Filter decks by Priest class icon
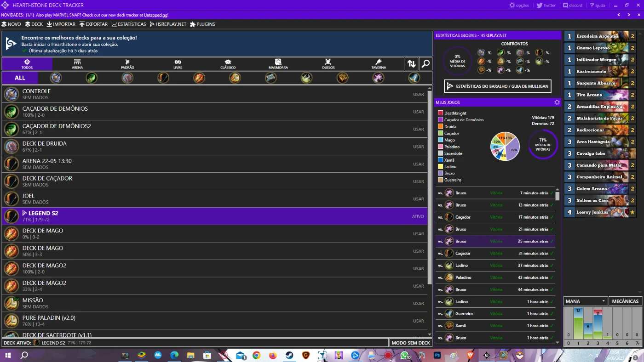Image resolution: width=644 pixels, height=362 pixels. click(x=271, y=78)
